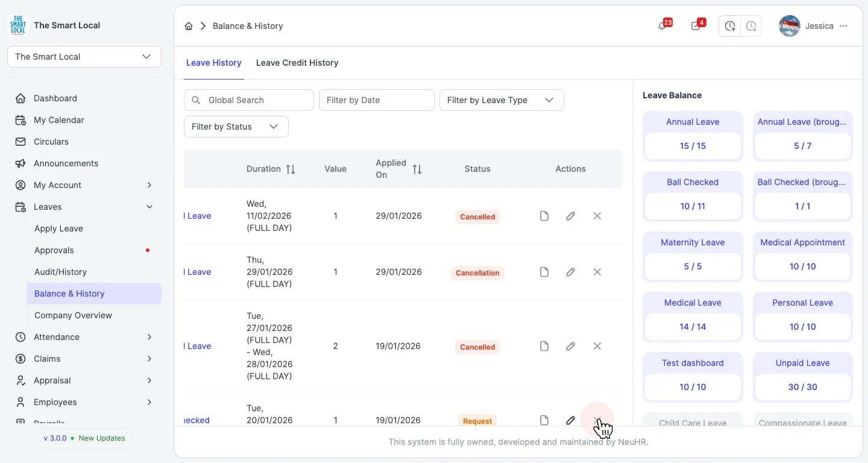View document for Thu 29/01/2026 leave

(x=544, y=272)
